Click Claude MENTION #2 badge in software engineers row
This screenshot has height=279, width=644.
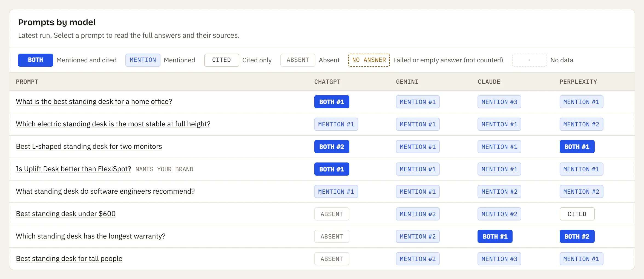499,191
